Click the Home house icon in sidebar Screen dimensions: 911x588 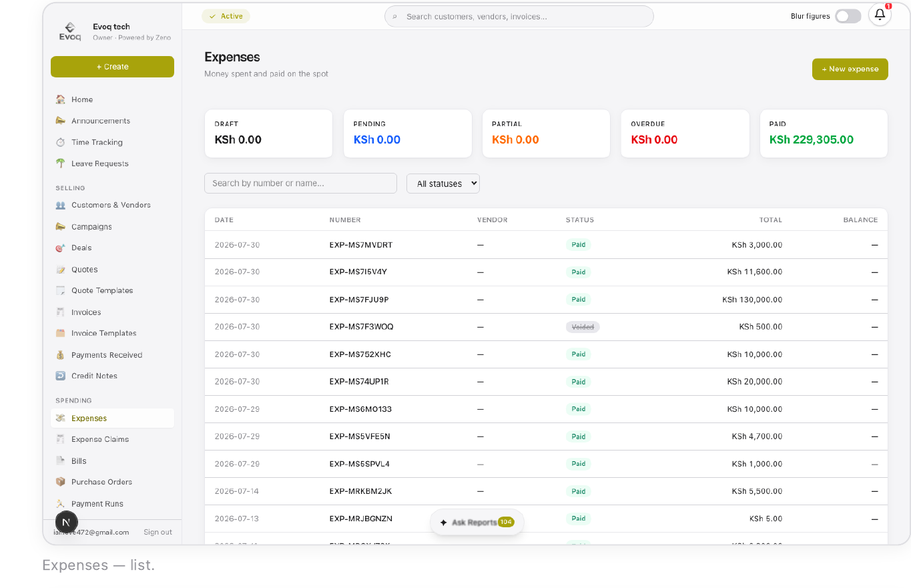(x=61, y=99)
